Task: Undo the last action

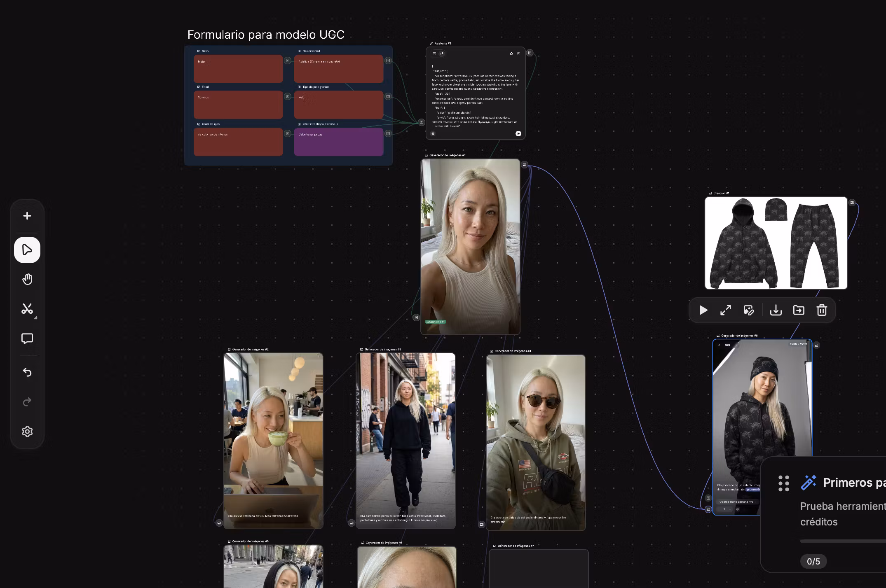Action: (27, 372)
